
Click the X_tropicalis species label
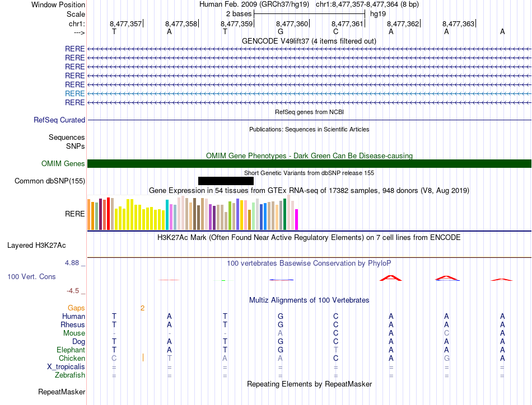(66, 367)
